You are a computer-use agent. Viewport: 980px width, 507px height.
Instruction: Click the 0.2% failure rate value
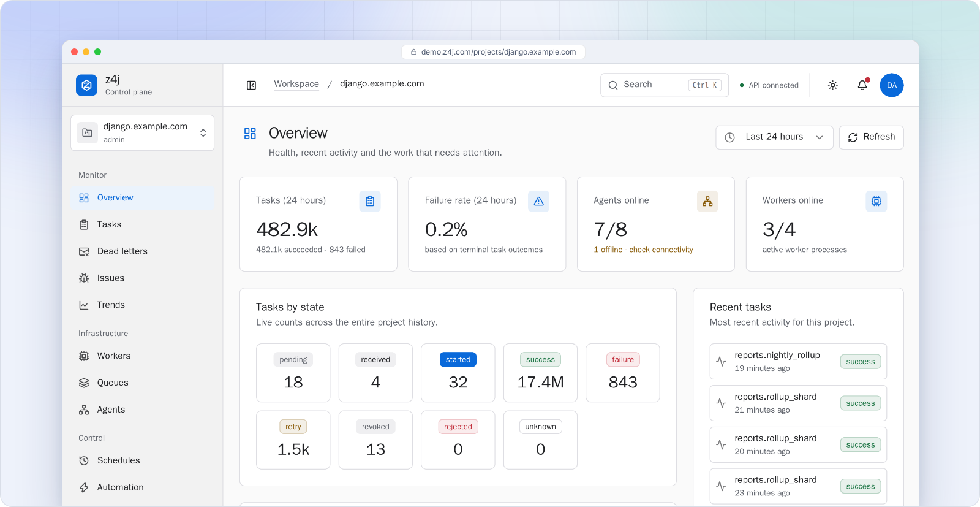(x=447, y=229)
